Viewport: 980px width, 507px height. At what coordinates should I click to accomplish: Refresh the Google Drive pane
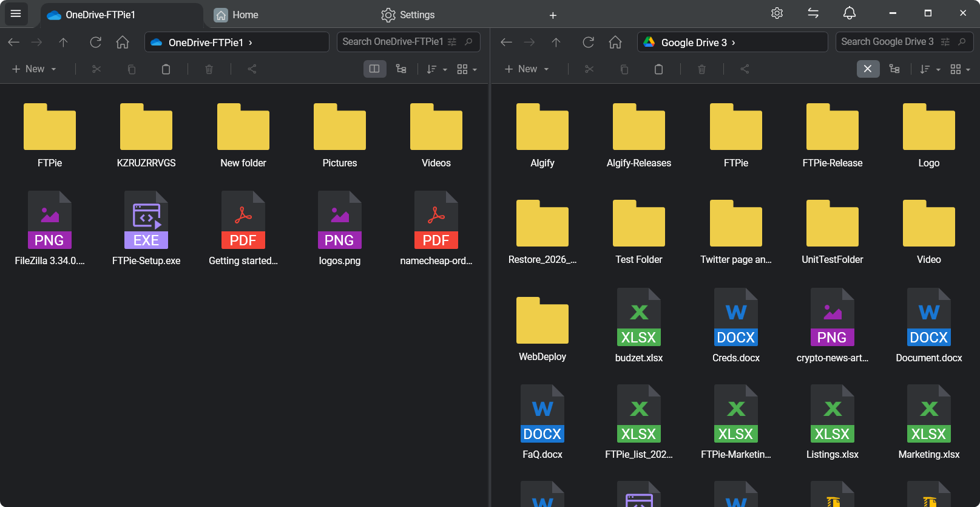pyautogui.click(x=588, y=42)
